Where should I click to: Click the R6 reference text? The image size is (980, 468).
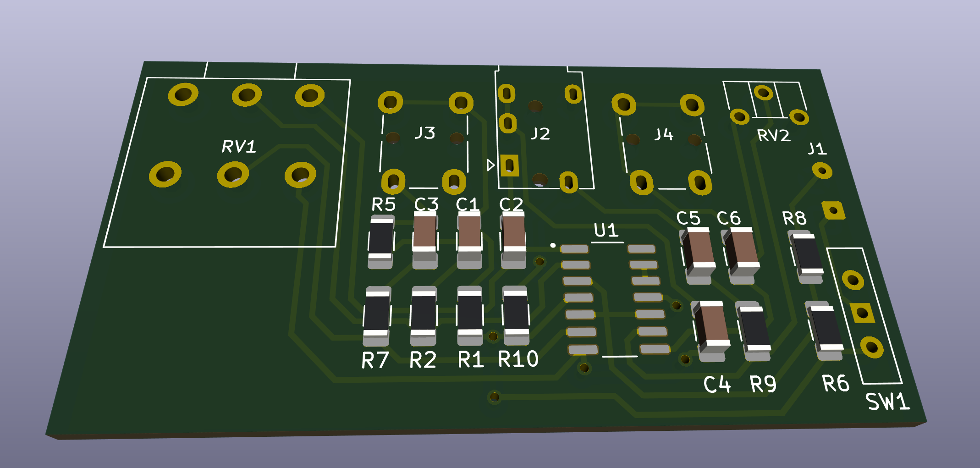836,383
